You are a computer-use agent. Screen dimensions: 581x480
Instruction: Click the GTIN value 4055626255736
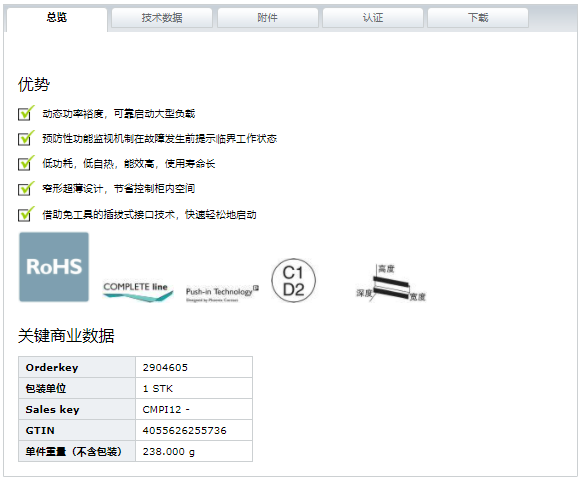point(185,431)
